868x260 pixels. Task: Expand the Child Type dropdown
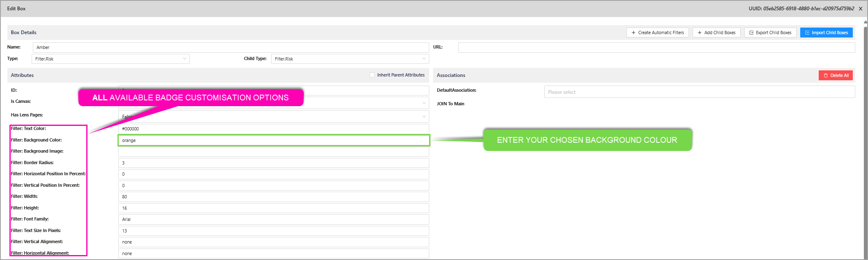point(350,59)
